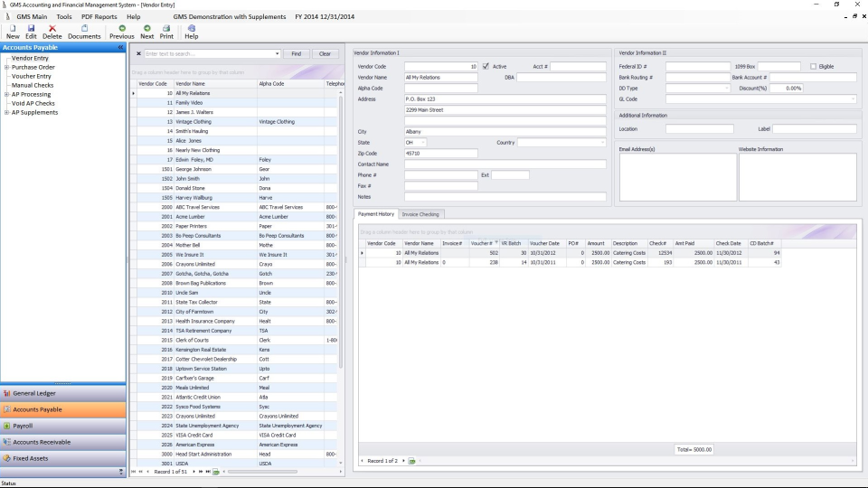Click the Find button
This screenshot has height=488, width=868.
coord(297,53)
